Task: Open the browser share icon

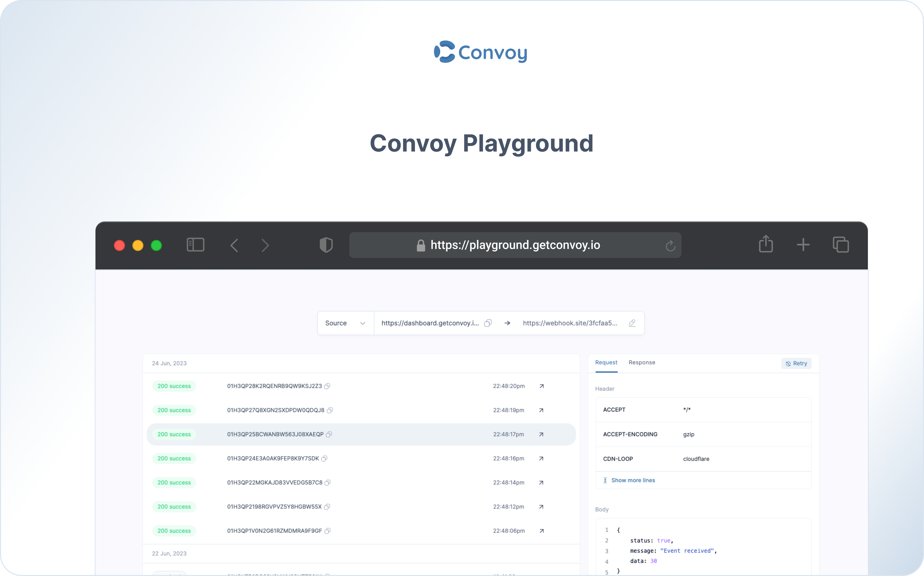Action: tap(766, 244)
